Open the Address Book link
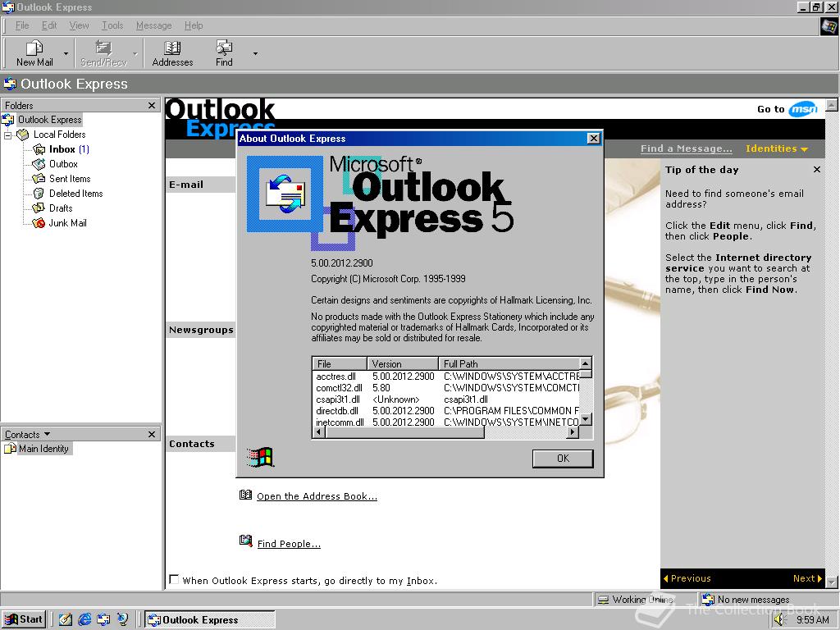Image resolution: width=840 pixels, height=630 pixels. (317, 496)
